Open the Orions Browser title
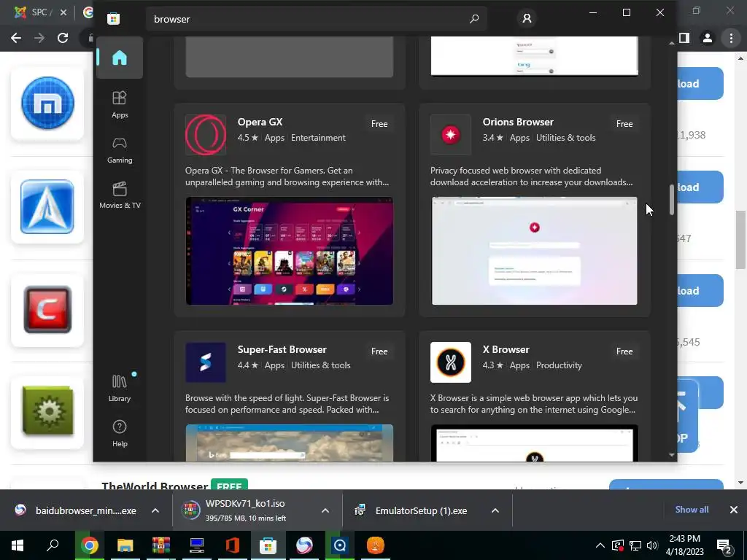 518,122
